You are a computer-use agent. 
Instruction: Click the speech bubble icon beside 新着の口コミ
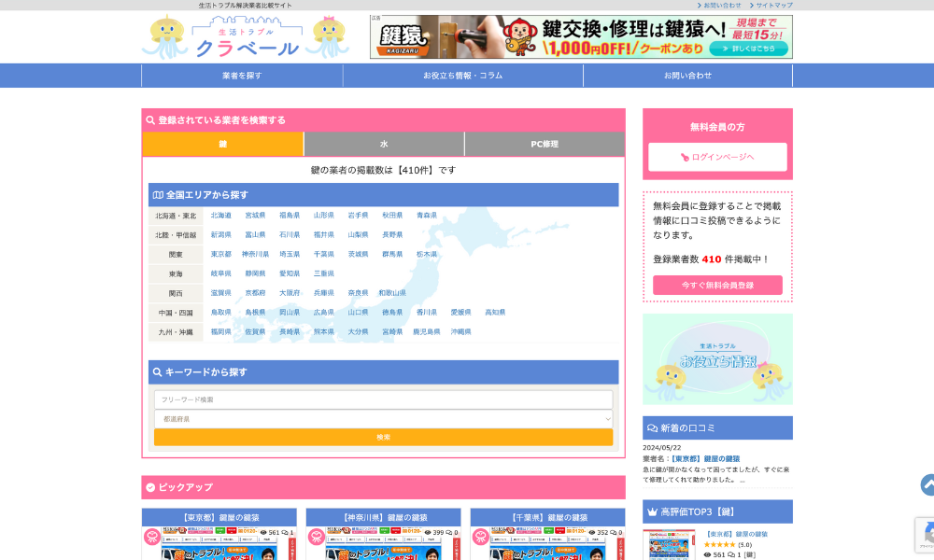pyautogui.click(x=651, y=428)
